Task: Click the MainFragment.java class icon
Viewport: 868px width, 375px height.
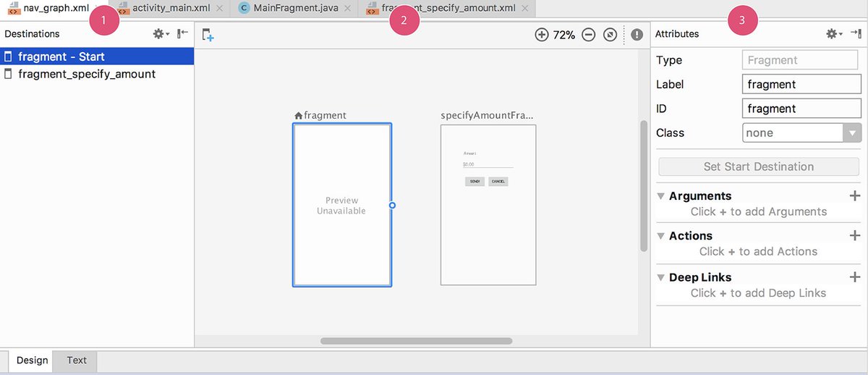Action: coord(244,8)
